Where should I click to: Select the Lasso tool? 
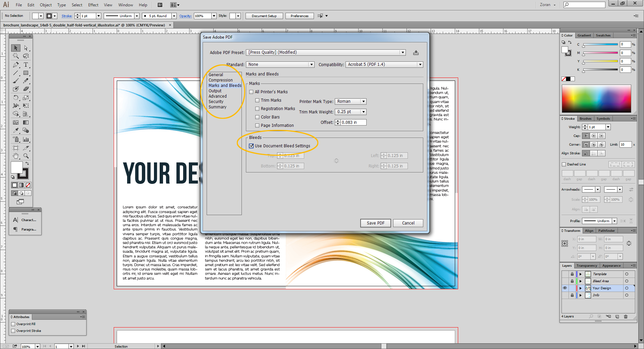(26, 56)
